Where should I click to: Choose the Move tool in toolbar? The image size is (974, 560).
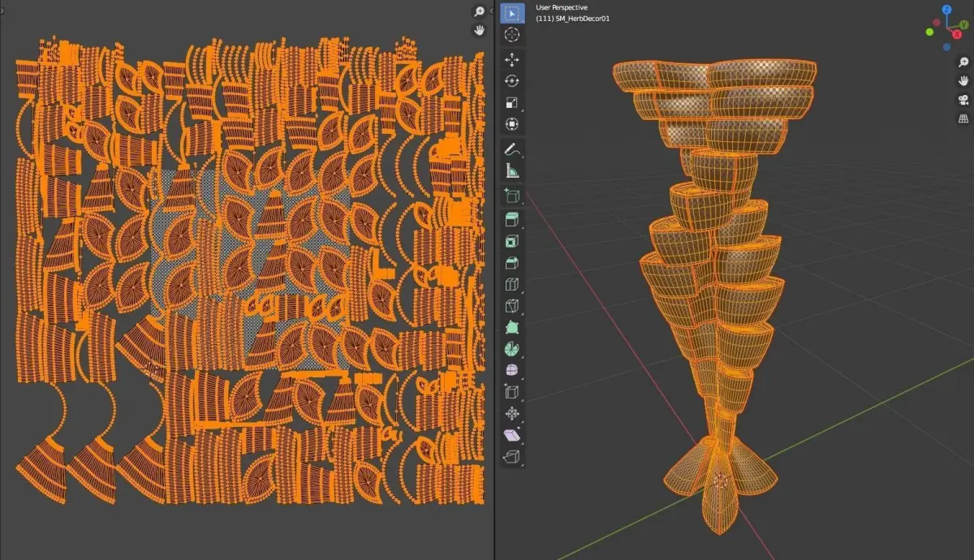pos(512,60)
